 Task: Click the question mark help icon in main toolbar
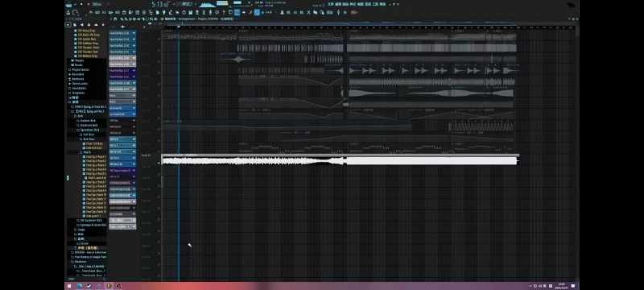coord(224,12)
